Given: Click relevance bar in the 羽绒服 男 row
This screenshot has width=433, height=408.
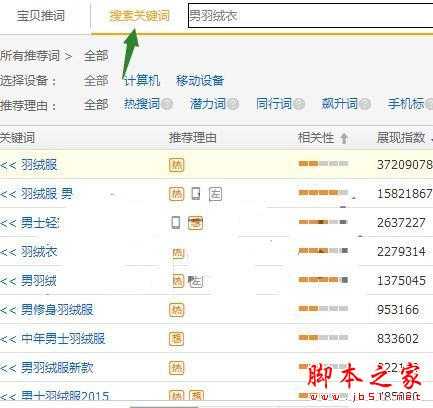Looking at the screenshot, I should coord(323,192).
